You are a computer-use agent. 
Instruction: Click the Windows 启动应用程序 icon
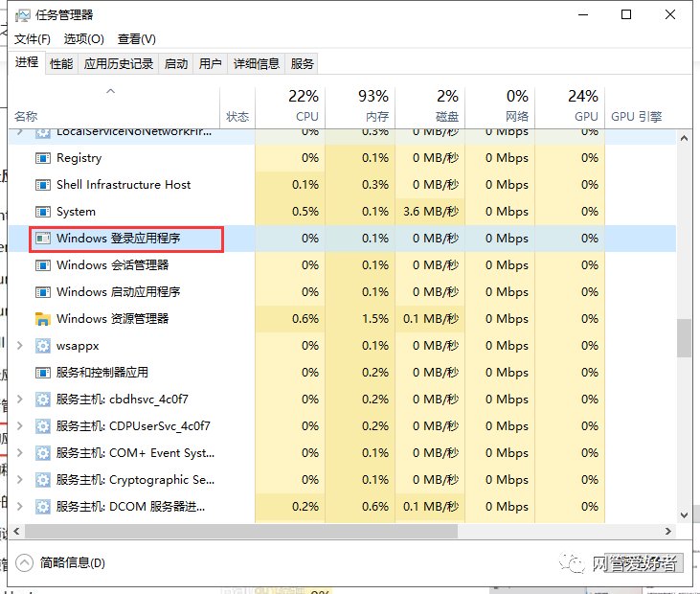[x=43, y=292]
